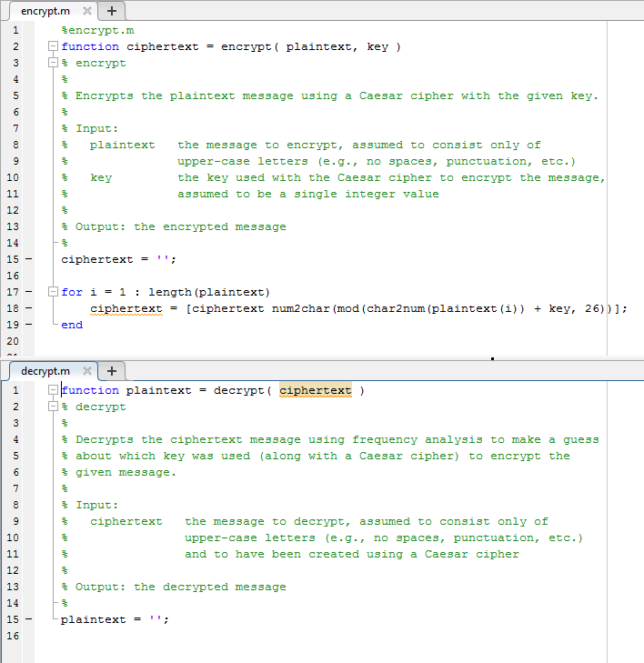Click 'char2num' call in line 18

(396, 308)
